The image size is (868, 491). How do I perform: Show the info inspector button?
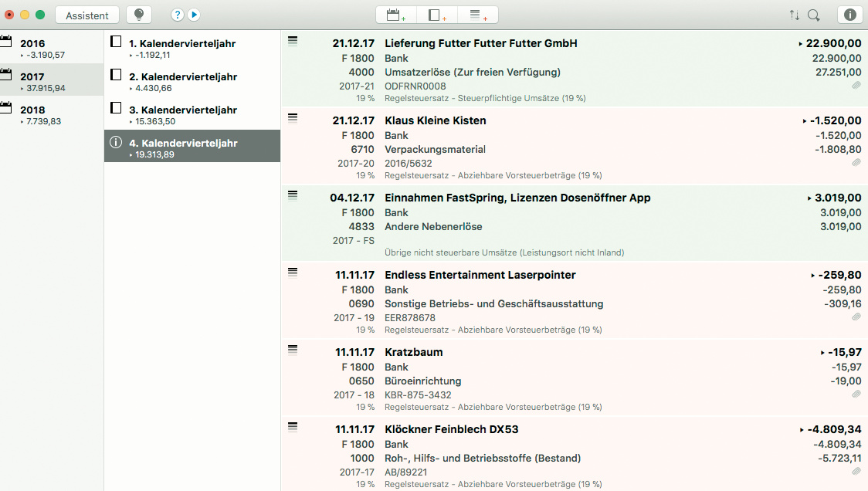pos(850,15)
